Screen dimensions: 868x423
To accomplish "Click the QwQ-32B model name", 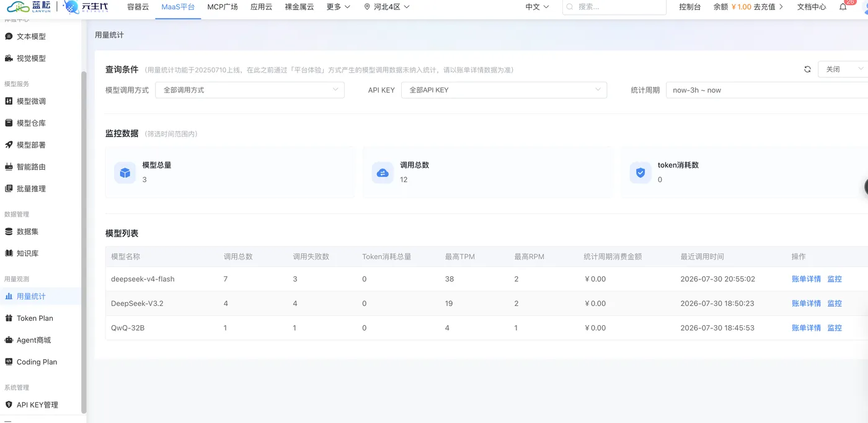I will tap(128, 328).
